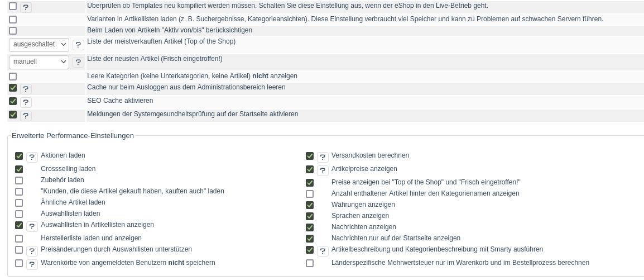The image size is (644, 280).
Task: Enable 'Länderspezifische Mehrwertsteuer' checkbox
Action: tap(310, 263)
